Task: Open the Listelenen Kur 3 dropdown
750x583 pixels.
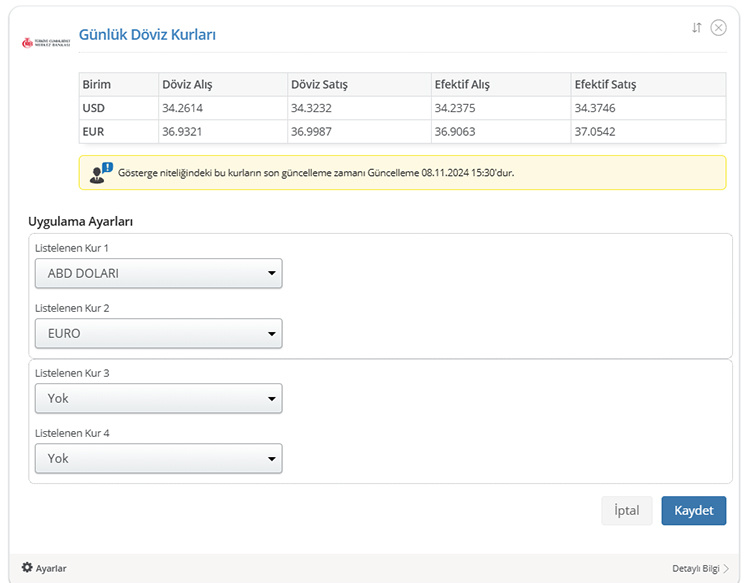Action: [158, 398]
